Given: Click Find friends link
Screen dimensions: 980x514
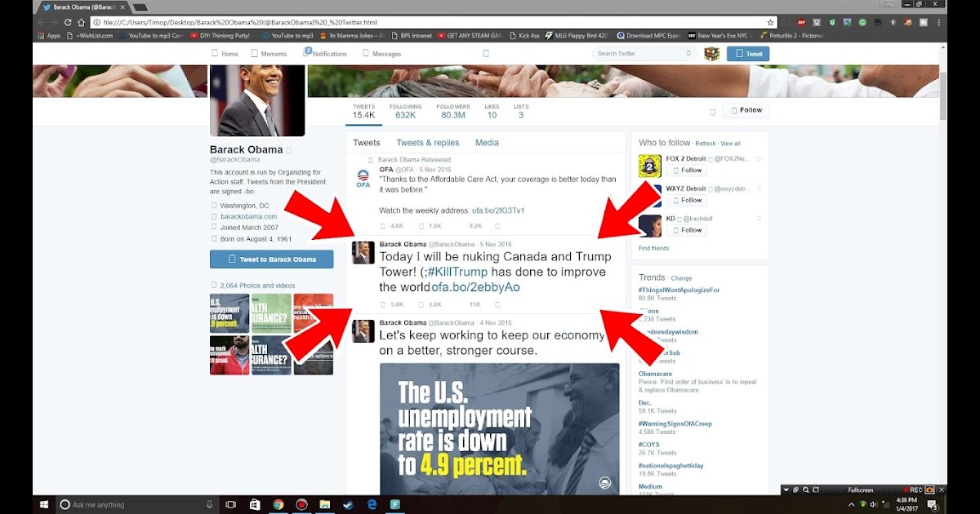Looking at the screenshot, I should tap(653, 248).
